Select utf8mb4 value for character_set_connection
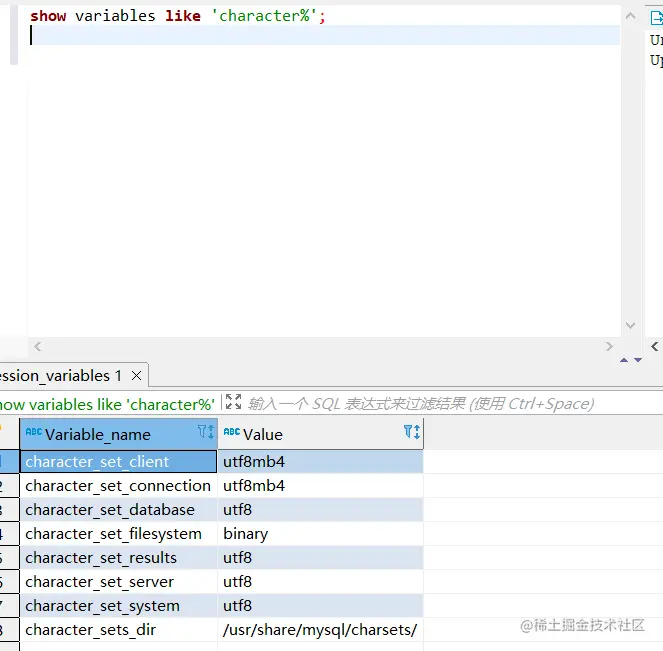Image resolution: width=663 pixels, height=651 pixels. (x=321, y=486)
